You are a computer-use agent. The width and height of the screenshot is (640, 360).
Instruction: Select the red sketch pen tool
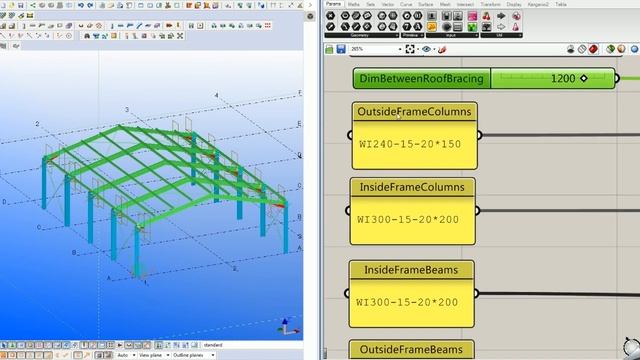(442, 49)
